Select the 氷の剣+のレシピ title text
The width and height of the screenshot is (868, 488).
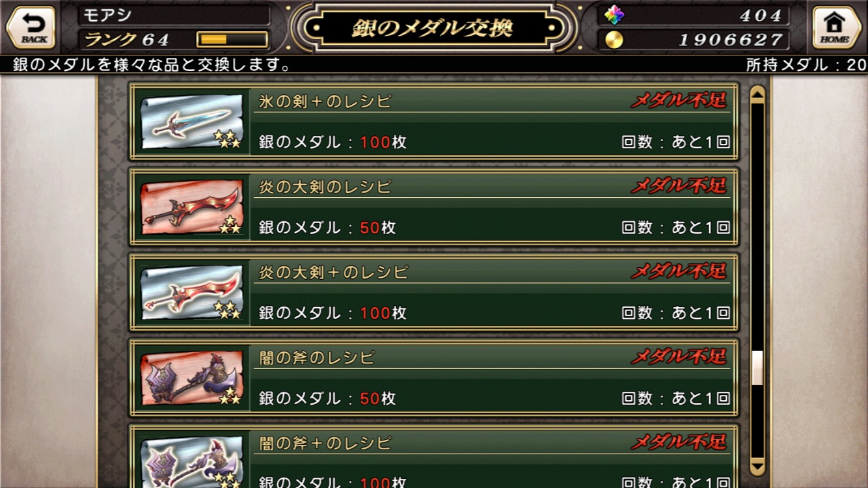325,102
